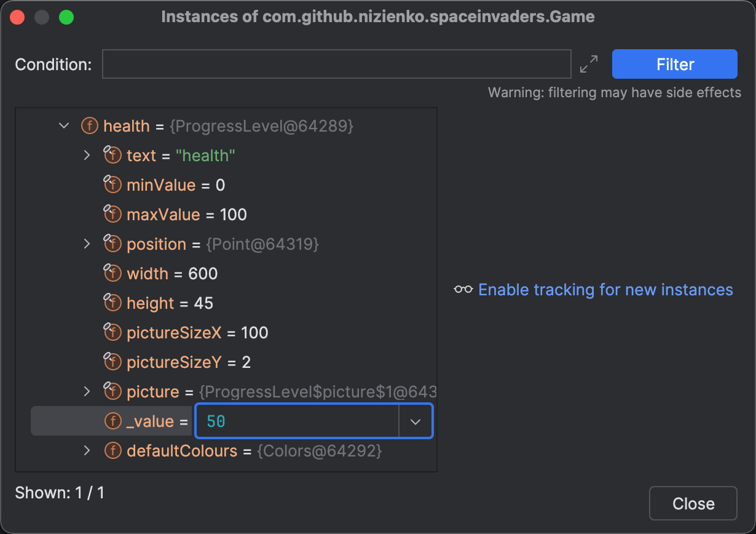Open the _value editor history dropdown

pyautogui.click(x=415, y=421)
